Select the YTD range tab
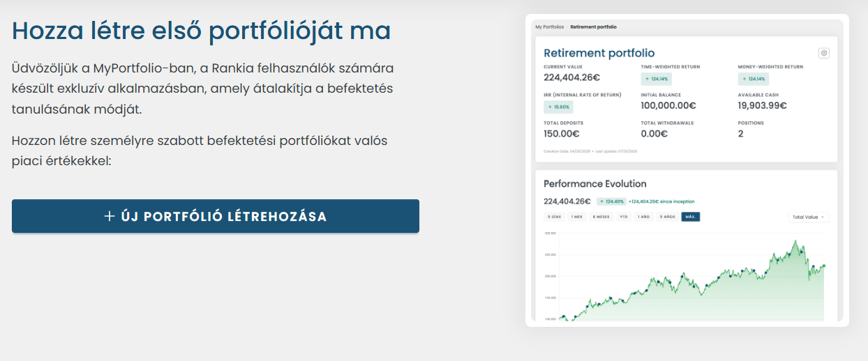This screenshot has width=868, height=361. pyautogui.click(x=624, y=217)
